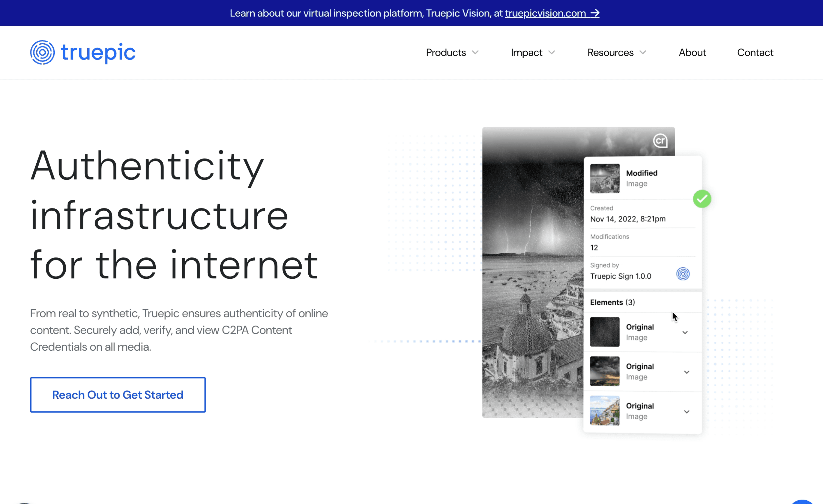Image resolution: width=823 pixels, height=504 pixels.
Task: Click the coastal town Original Image thumbnail
Action: coord(605,411)
